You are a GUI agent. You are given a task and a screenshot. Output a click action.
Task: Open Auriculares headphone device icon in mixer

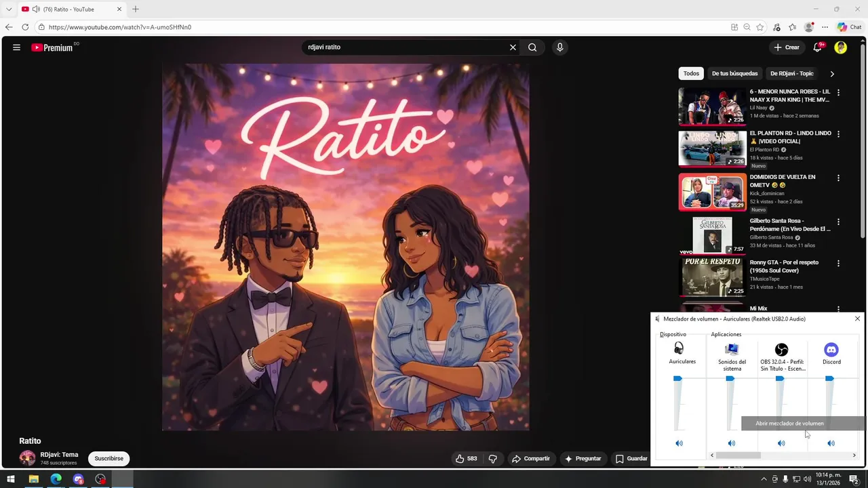(679, 349)
